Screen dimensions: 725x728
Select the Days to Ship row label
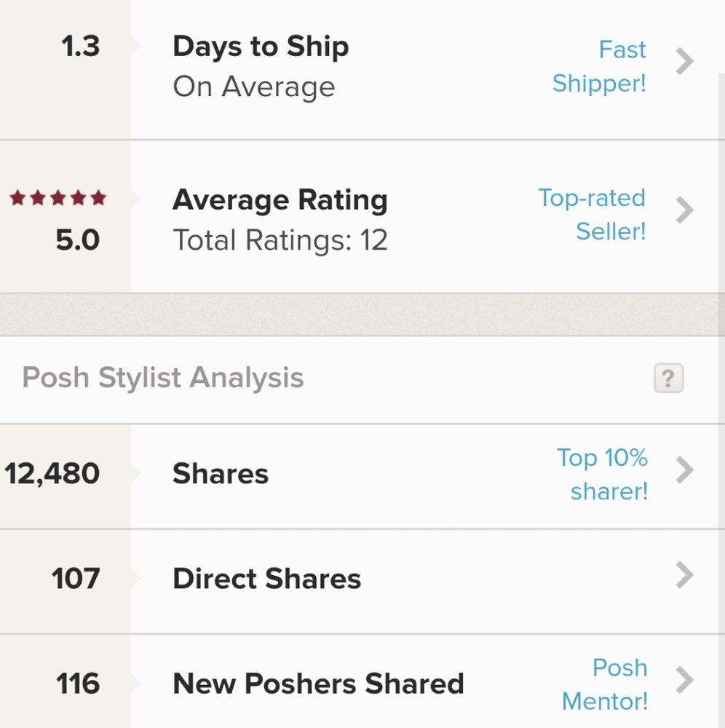click(261, 47)
